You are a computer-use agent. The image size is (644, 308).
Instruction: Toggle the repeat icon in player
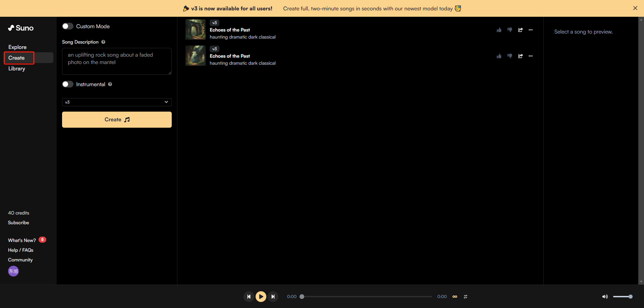(x=466, y=297)
